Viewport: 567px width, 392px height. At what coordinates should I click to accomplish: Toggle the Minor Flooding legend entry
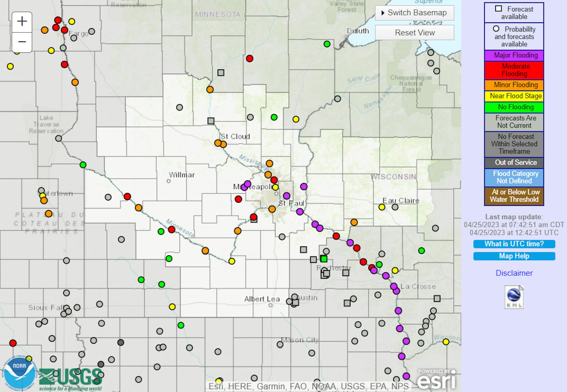tap(514, 85)
